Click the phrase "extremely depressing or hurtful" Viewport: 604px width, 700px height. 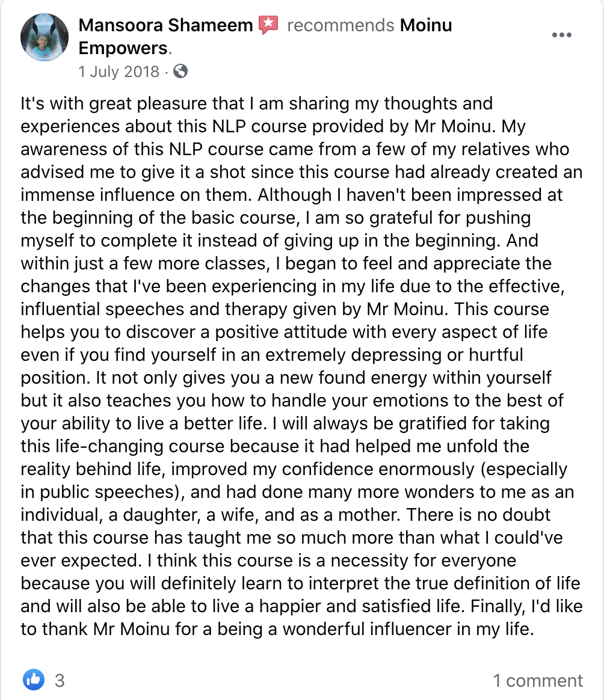(394, 355)
